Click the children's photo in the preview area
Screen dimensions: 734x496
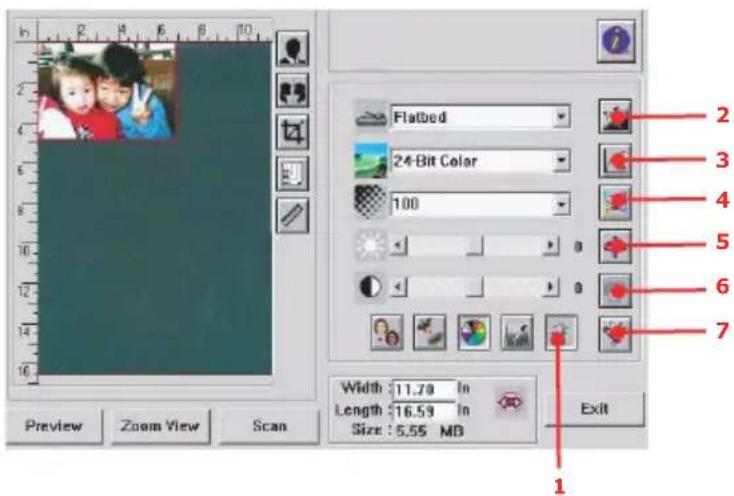tap(107, 92)
